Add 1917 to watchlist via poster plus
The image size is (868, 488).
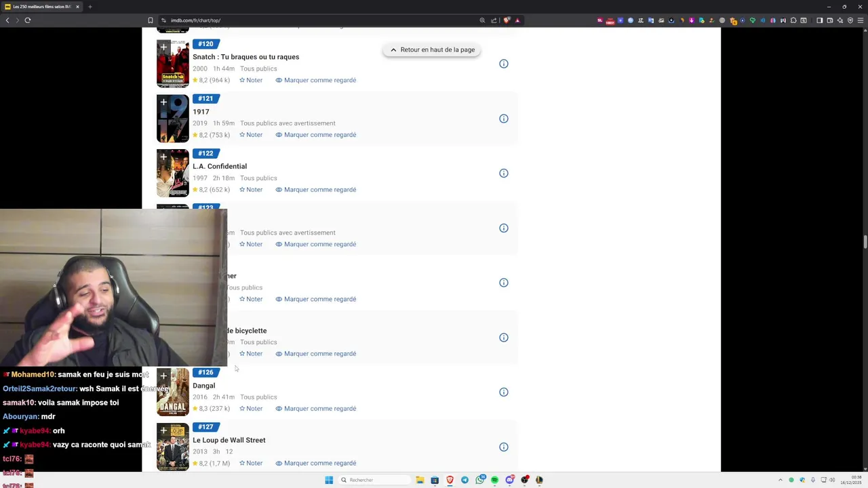[x=163, y=102]
